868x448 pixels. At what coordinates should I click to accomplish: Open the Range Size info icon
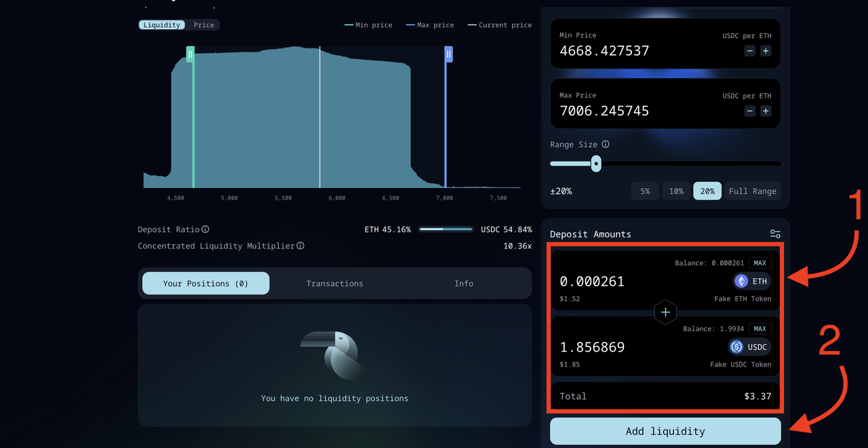(606, 145)
